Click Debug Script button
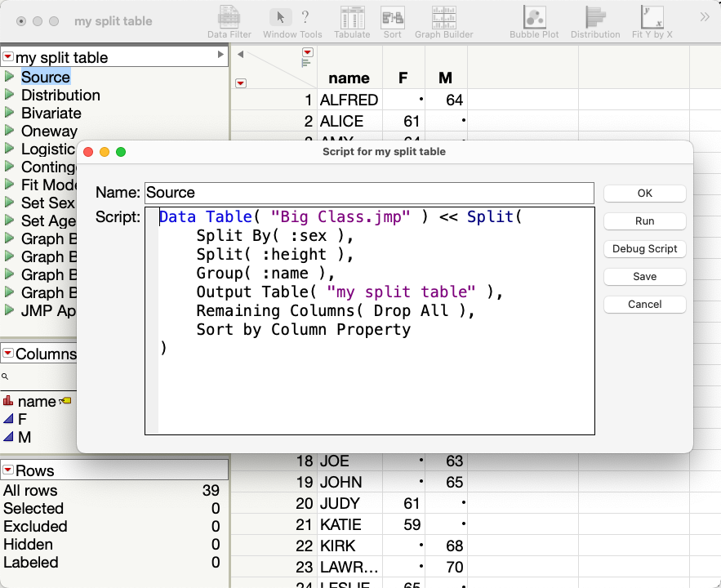Viewport: 721px width, 588px height. 644,248
